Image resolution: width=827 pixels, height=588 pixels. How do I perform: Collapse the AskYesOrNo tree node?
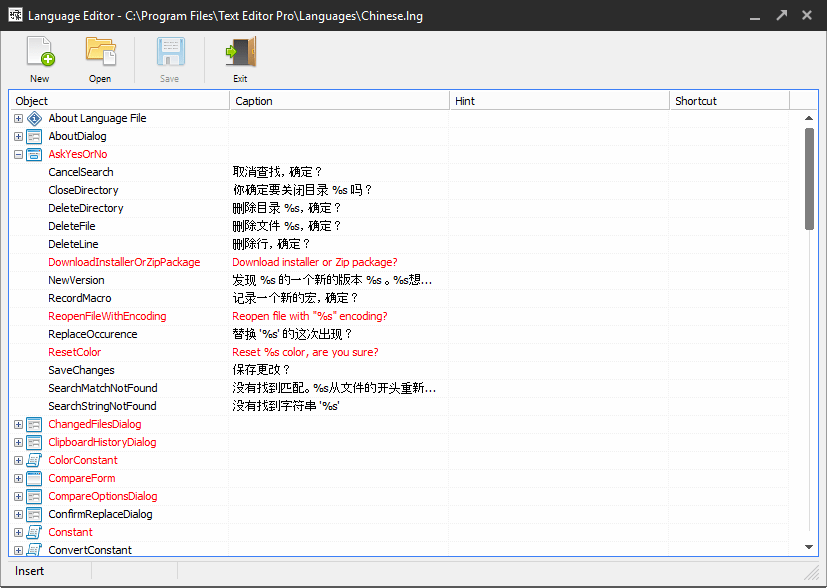pos(17,154)
